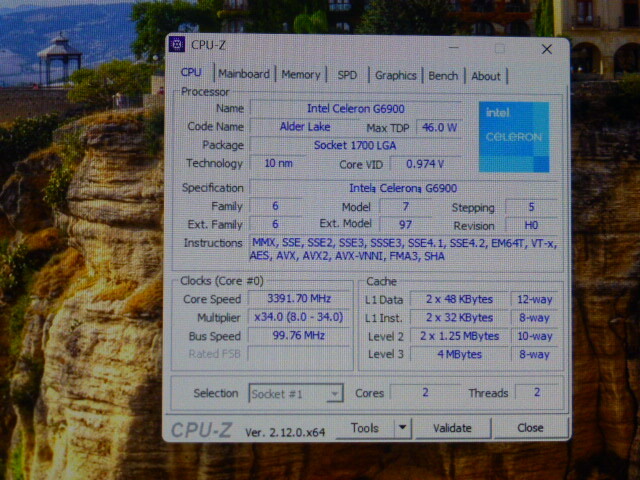This screenshot has width=640, height=480.
Task: Click the Ext. Model value 97
Action: coord(405,224)
